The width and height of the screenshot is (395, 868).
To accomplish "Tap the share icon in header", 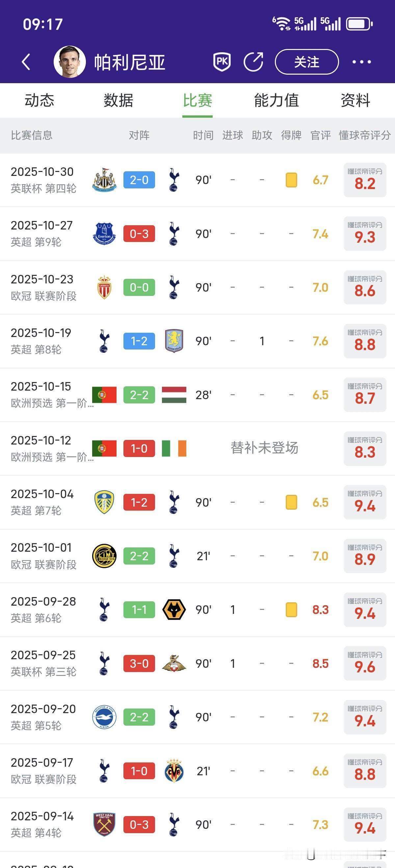I will click(x=253, y=62).
